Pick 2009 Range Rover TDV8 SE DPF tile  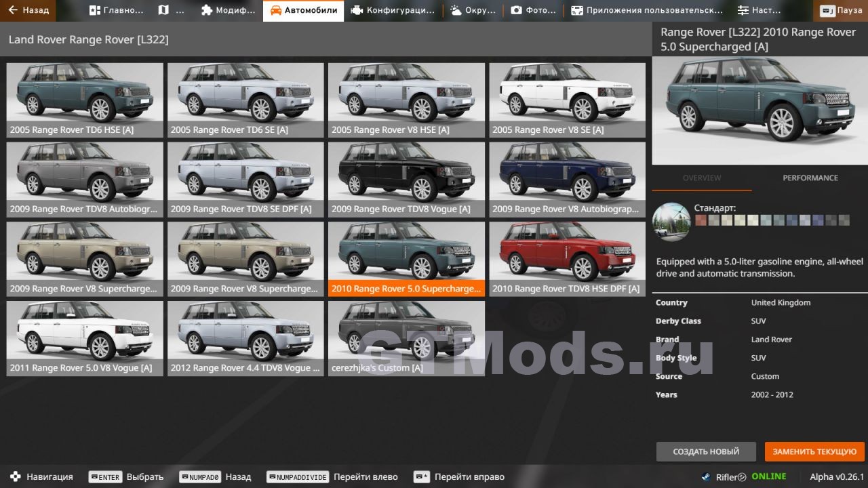(x=245, y=179)
